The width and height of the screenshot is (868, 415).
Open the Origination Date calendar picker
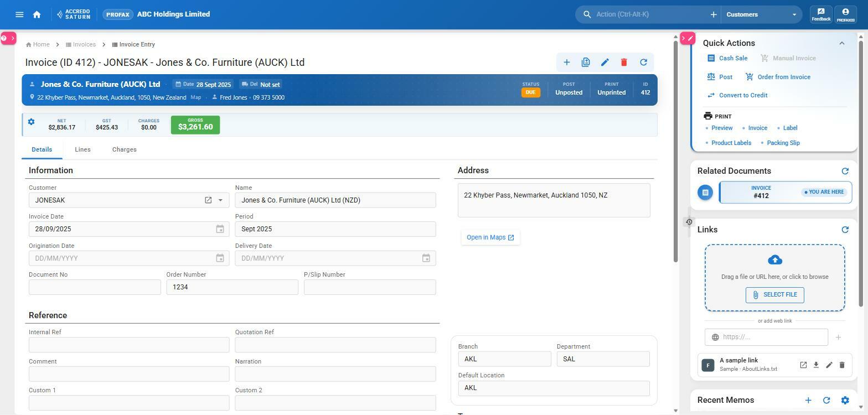[x=220, y=258]
